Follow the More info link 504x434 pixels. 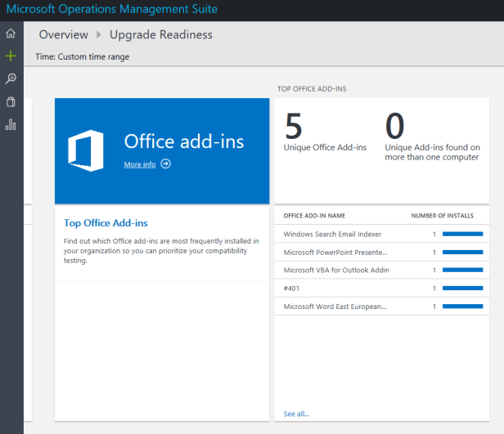click(139, 164)
